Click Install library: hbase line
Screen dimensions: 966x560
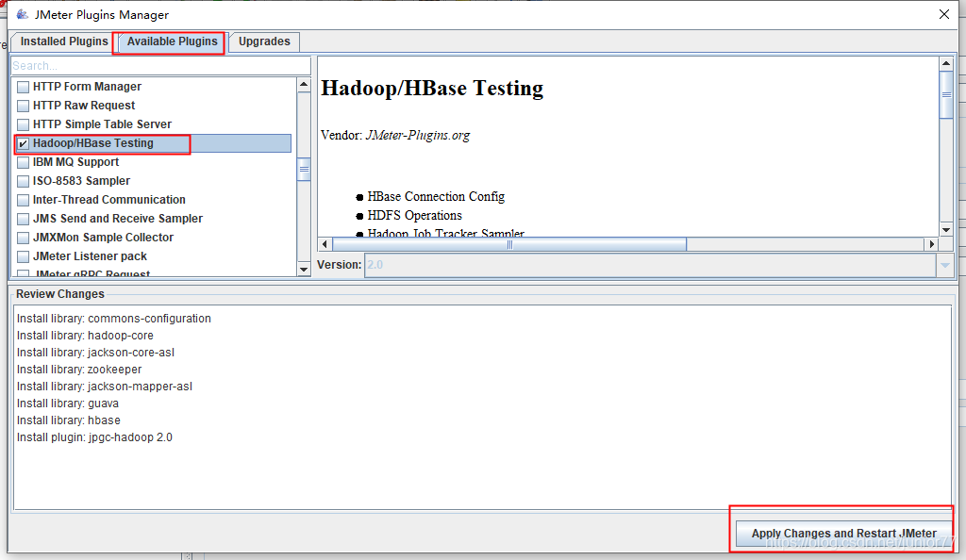[68, 420]
